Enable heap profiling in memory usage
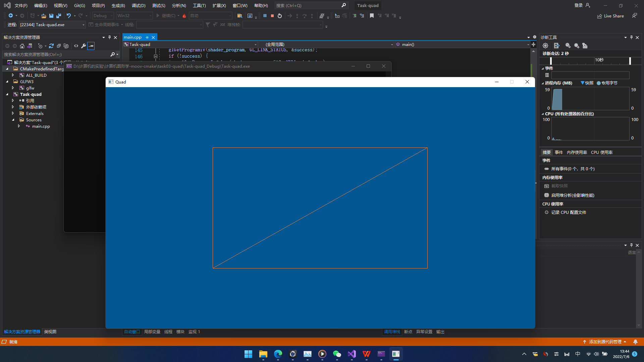Image resolution: width=644 pixels, height=362 pixels. pos(573,195)
